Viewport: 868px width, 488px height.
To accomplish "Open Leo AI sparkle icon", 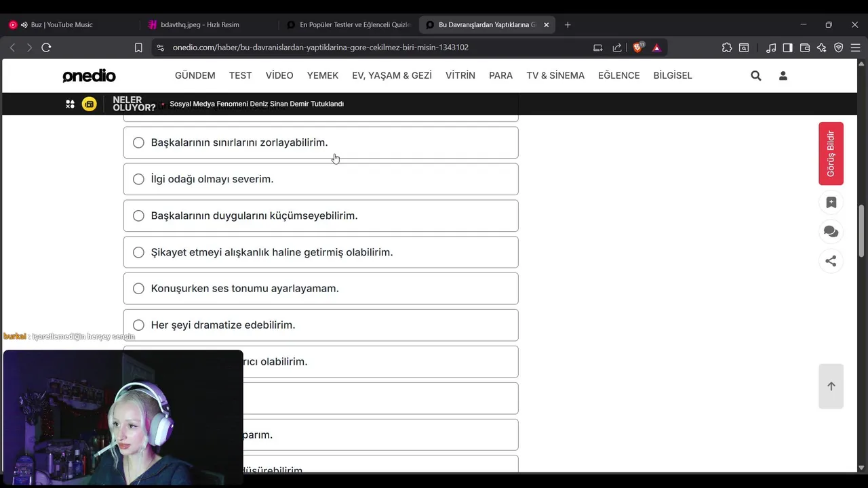I will pos(822,47).
